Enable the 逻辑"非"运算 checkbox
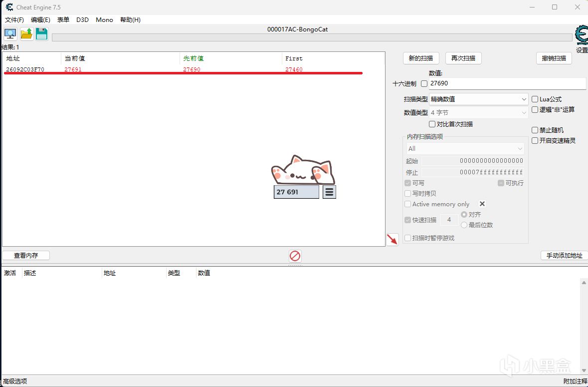 coord(535,109)
